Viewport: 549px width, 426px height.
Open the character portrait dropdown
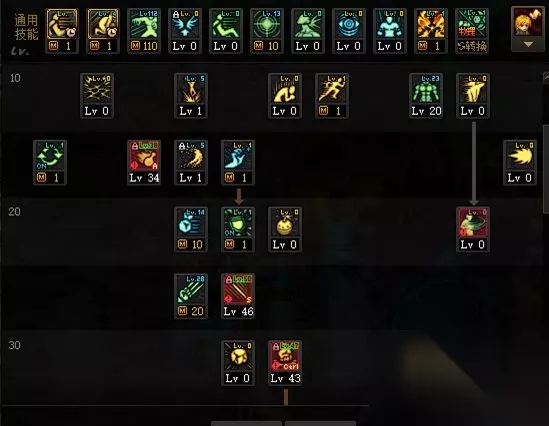click(x=528, y=23)
